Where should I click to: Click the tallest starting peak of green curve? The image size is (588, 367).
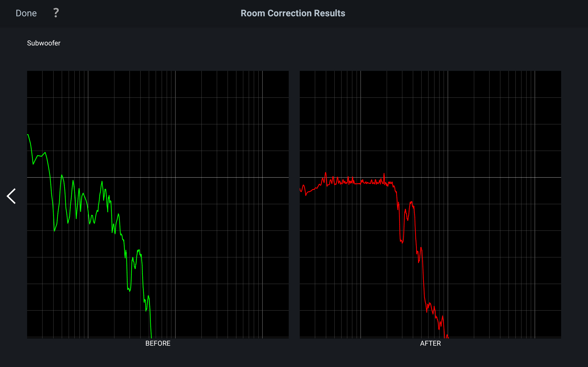pos(28,135)
